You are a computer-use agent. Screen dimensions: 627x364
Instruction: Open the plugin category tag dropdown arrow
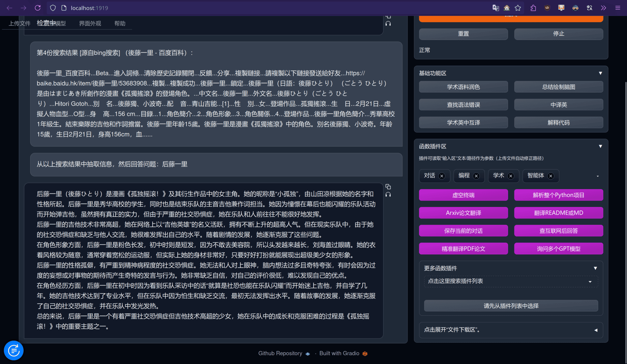tap(598, 176)
